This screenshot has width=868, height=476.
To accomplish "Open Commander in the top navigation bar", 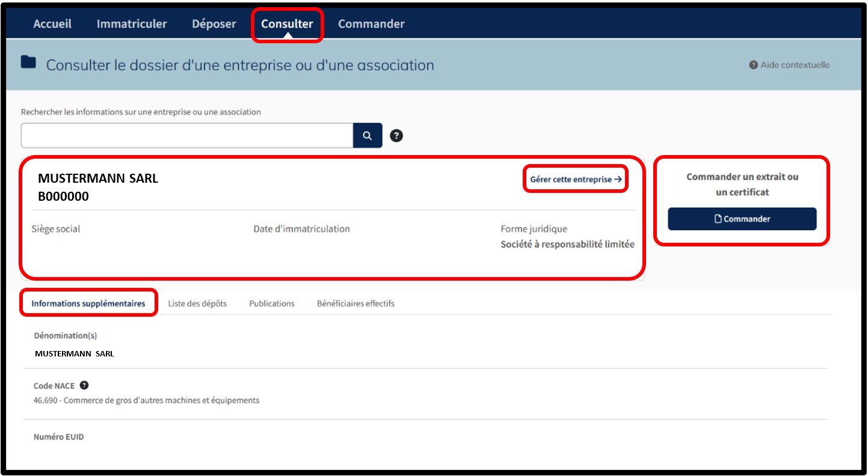I will click(x=371, y=24).
